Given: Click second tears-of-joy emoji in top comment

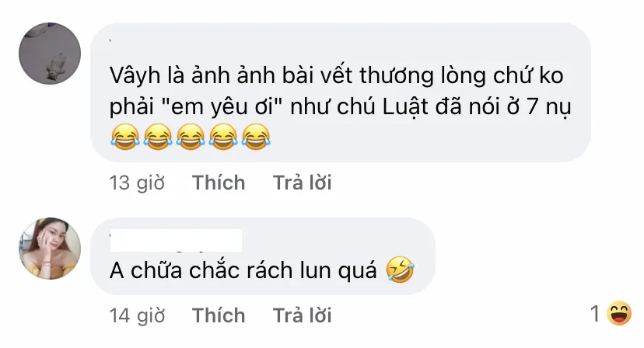Looking at the screenshot, I should pyautogui.click(x=158, y=137).
